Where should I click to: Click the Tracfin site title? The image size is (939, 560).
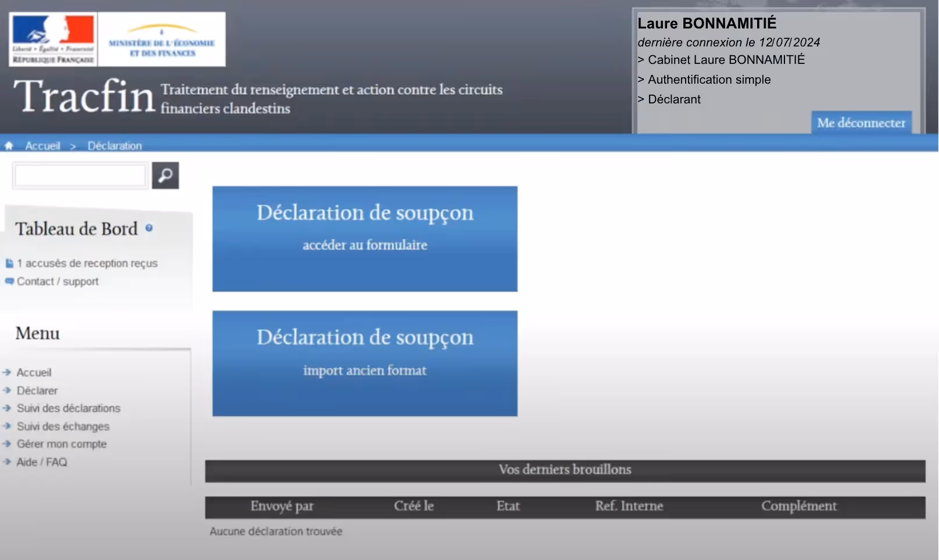(85, 96)
